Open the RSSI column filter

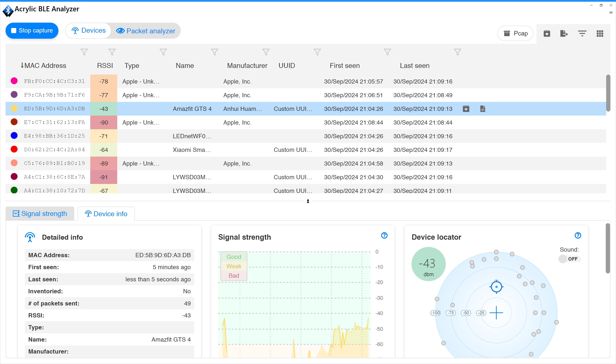(x=112, y=52)
